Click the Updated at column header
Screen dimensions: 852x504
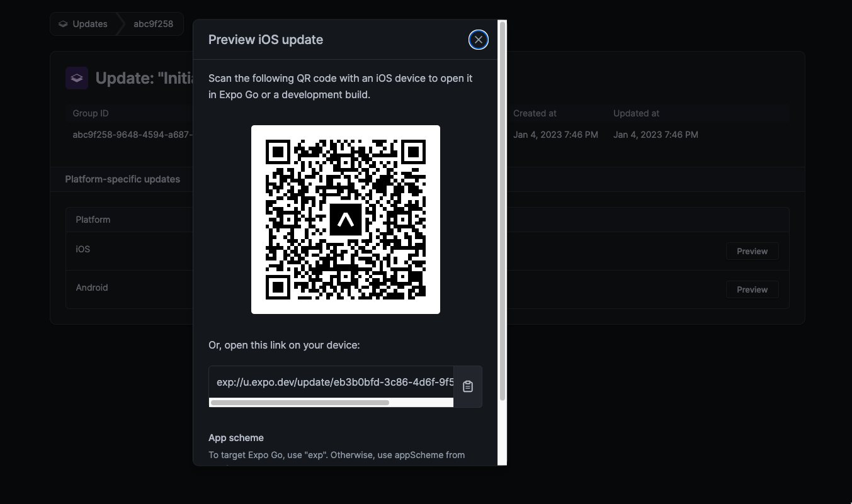[x=637, y=113]
